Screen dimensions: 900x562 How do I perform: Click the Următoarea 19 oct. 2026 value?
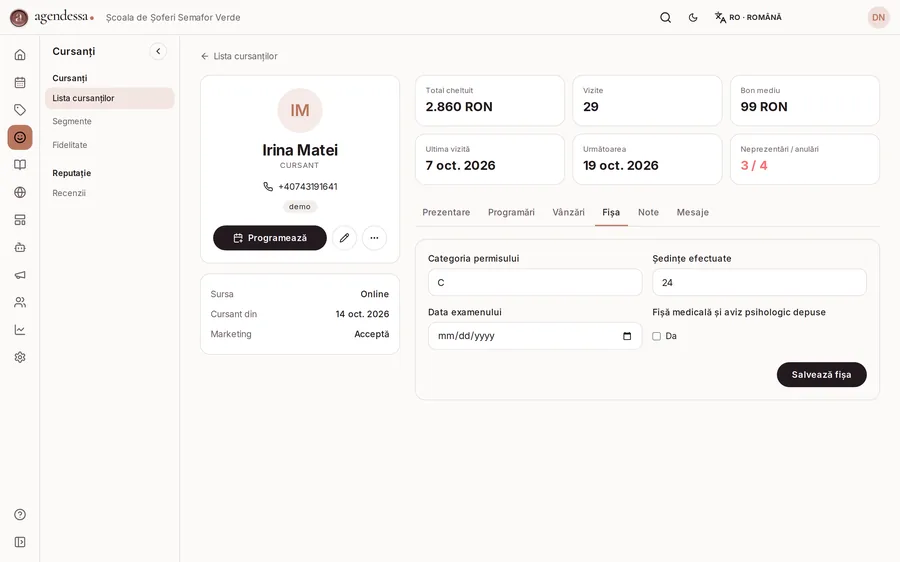click(x=620, y=165)
